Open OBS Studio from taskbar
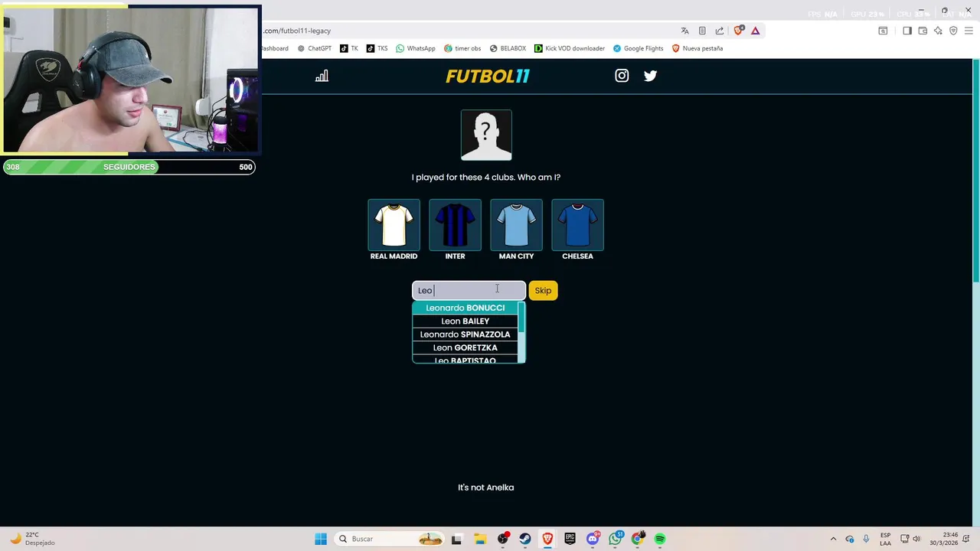The height and width of the screenshot is (551, 980). click(502, 539)
